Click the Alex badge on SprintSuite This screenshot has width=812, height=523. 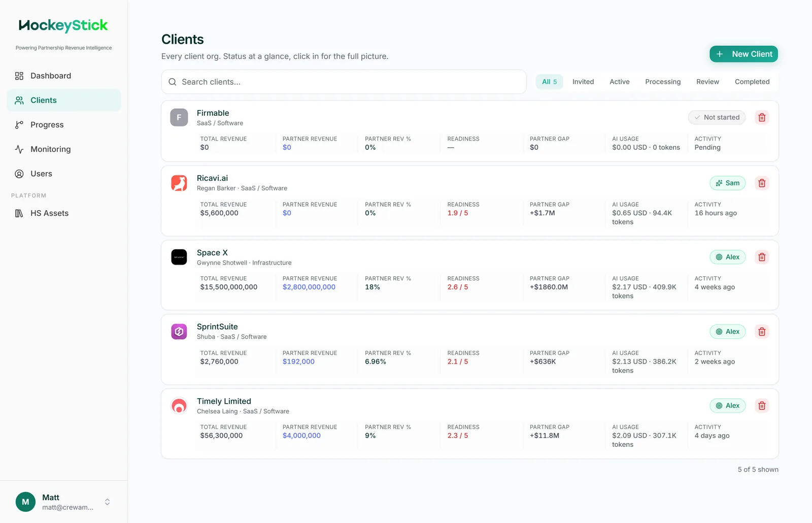pyautogui.click(x=727, y=332)
